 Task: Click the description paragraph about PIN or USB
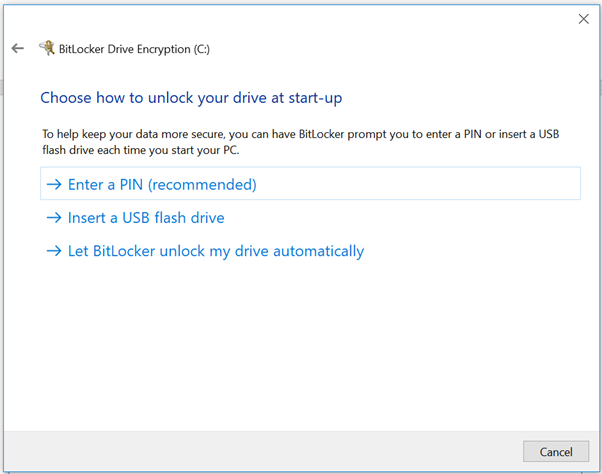pyautogui.click(x=301, y=142)
